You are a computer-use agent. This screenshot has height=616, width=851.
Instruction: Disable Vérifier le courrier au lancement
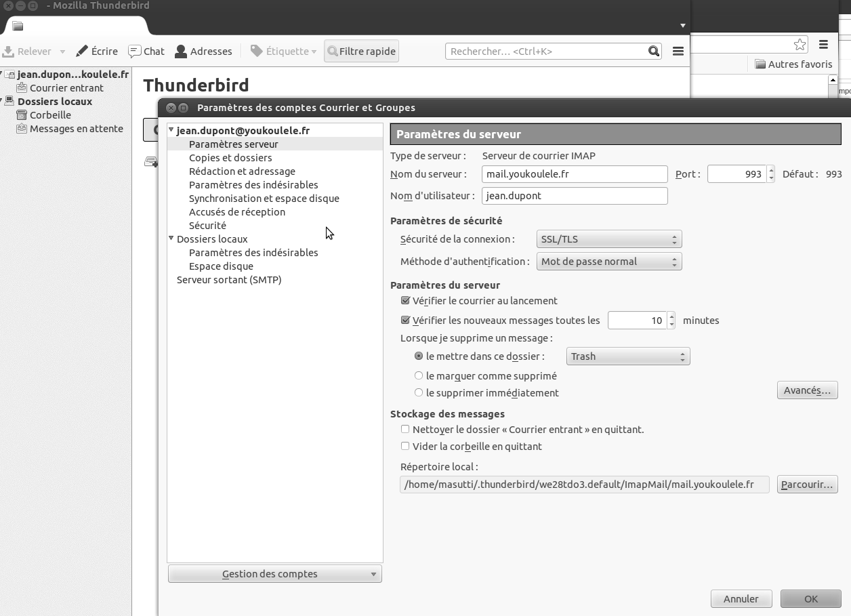(x=405, y=301)
